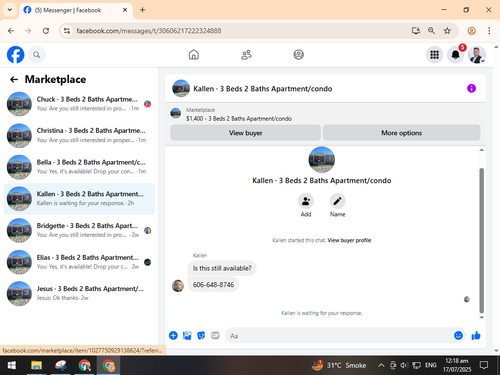This screenshot has width=500, height=375.
Task: Bookmark this page with the star icon
Action: coord(447,31)
